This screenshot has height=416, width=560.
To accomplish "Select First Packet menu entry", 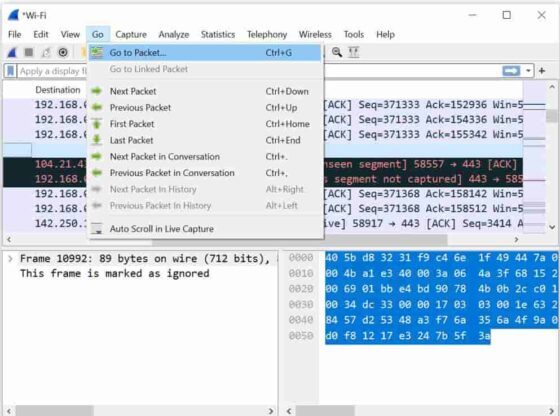I will point(205,124).
